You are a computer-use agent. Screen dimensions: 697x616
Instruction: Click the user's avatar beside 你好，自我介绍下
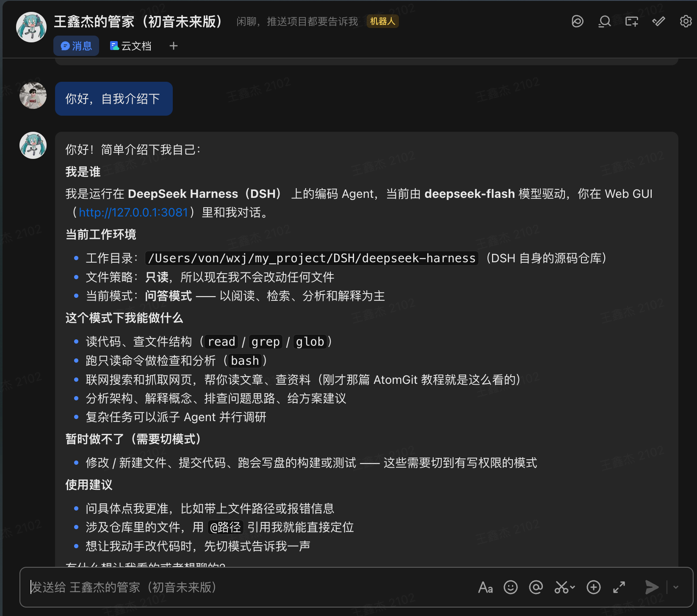(x=33, y=95)
